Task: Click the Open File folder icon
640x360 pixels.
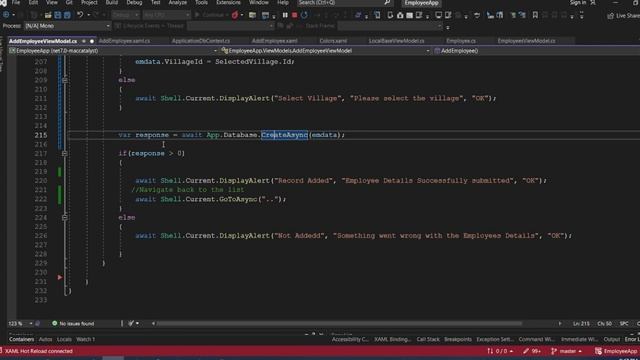Action: coord(48,15)
